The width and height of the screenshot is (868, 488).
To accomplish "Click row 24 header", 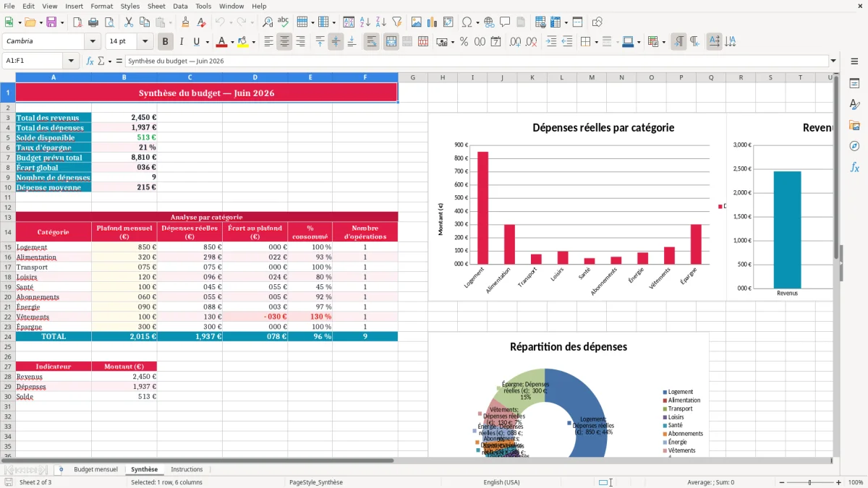I will tap(7, 336).
